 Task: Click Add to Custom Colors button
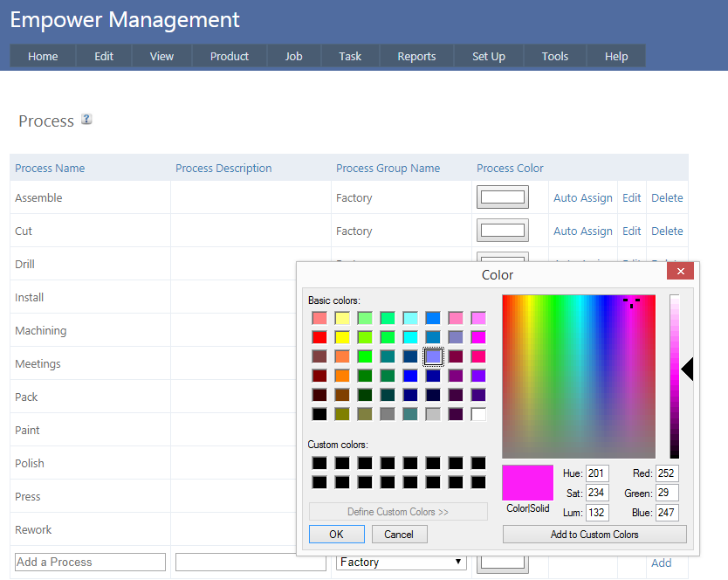pos(594,535)
